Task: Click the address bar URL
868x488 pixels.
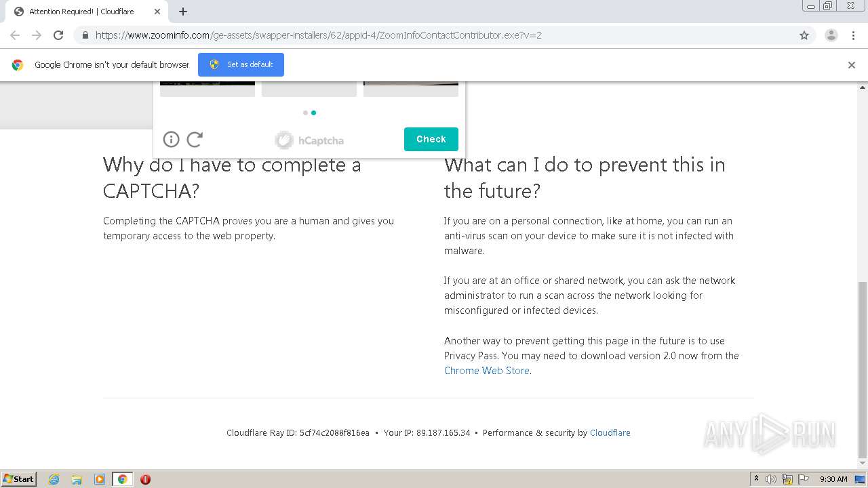Action: (x=319, y=35)
